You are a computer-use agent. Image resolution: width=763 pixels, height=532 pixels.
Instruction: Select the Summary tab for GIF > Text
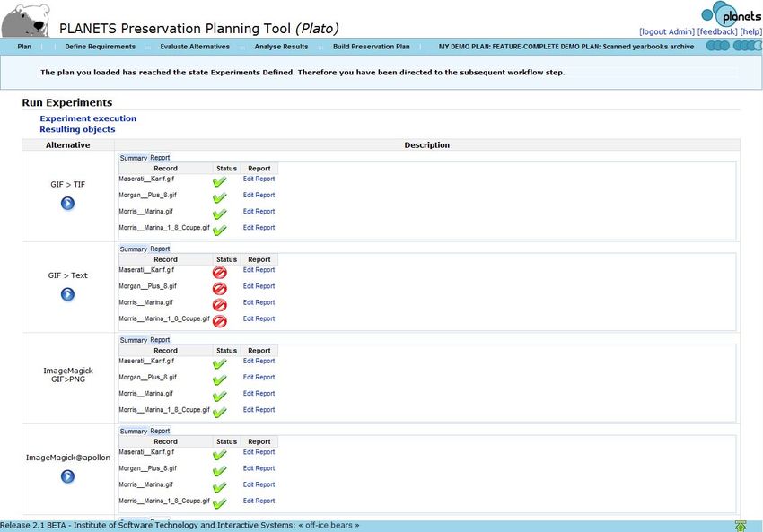click(x=134, y=249)
